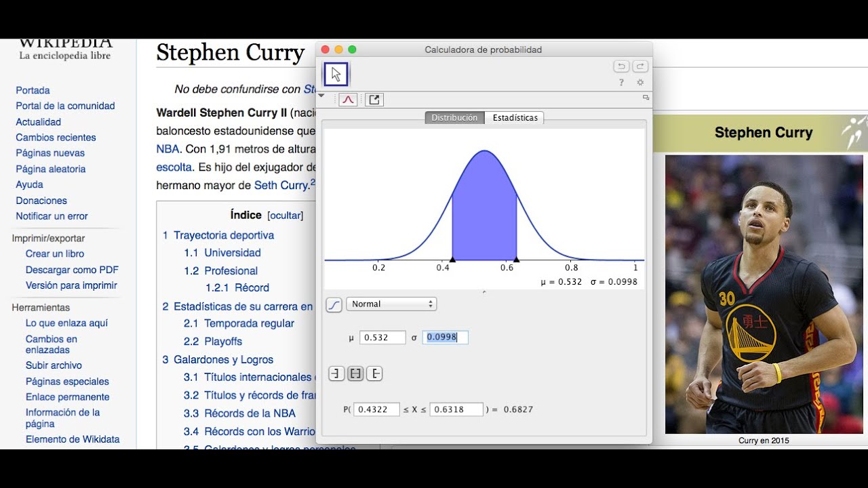Click Descargar como PDF link
The width and height of the screenshot is (868, 488).
pos(72,270)
